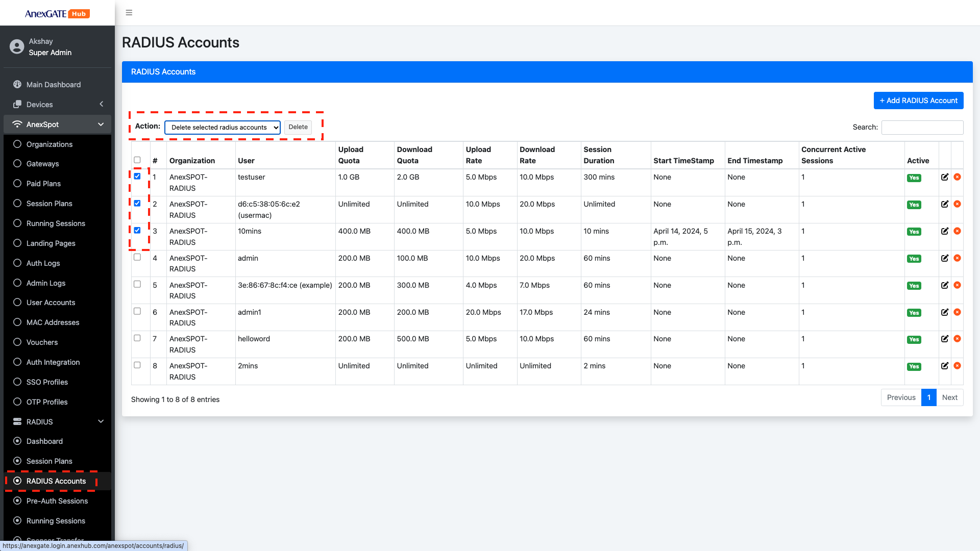This screenshot has height=551, width=980.
Task: Click red delete icon for admin row
Action: coord(957,258)
